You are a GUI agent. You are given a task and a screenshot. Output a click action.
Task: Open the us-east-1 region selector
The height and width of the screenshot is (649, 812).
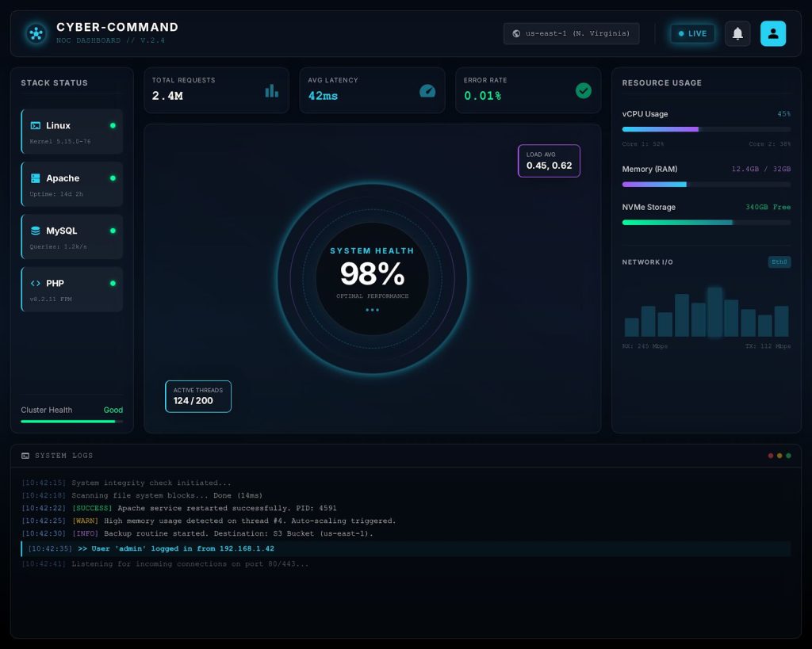[x=571, y=33]
